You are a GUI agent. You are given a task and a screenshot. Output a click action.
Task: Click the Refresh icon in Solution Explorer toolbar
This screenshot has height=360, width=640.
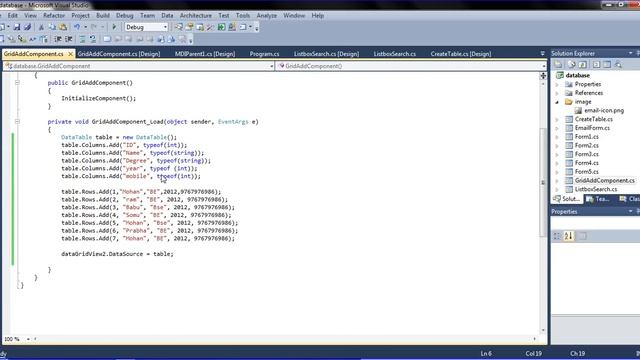(x=582, y=64)
